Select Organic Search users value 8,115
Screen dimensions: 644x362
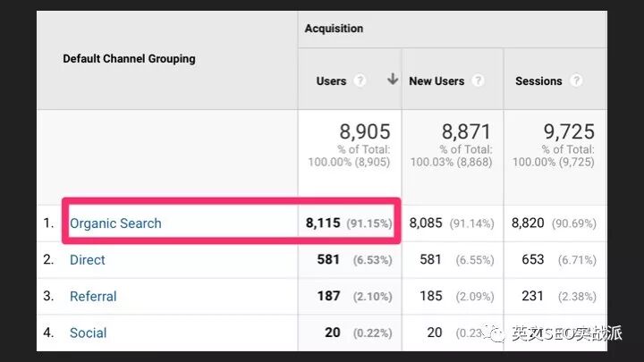[323, 223]
